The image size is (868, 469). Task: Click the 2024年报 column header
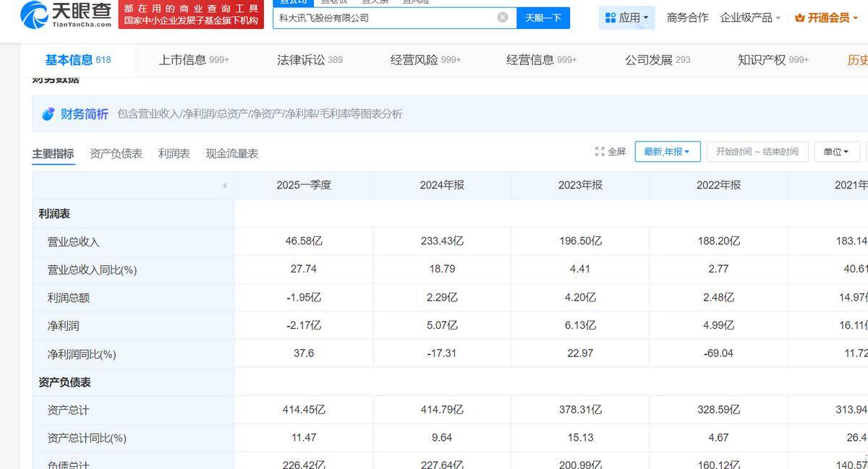coord(442,185)
